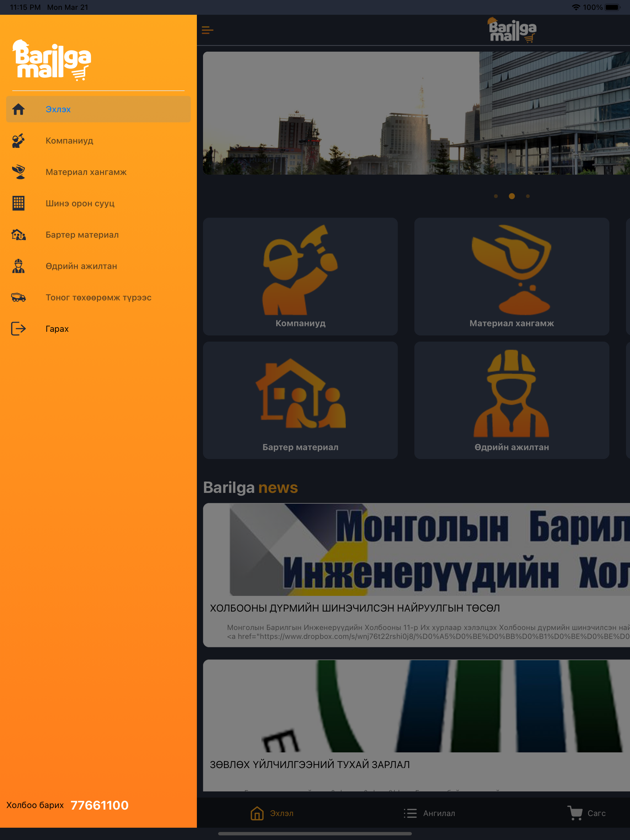Select Бартер материал in the sidebar
The height and width of the screenshot is (840, 630).
pos(98,235)
